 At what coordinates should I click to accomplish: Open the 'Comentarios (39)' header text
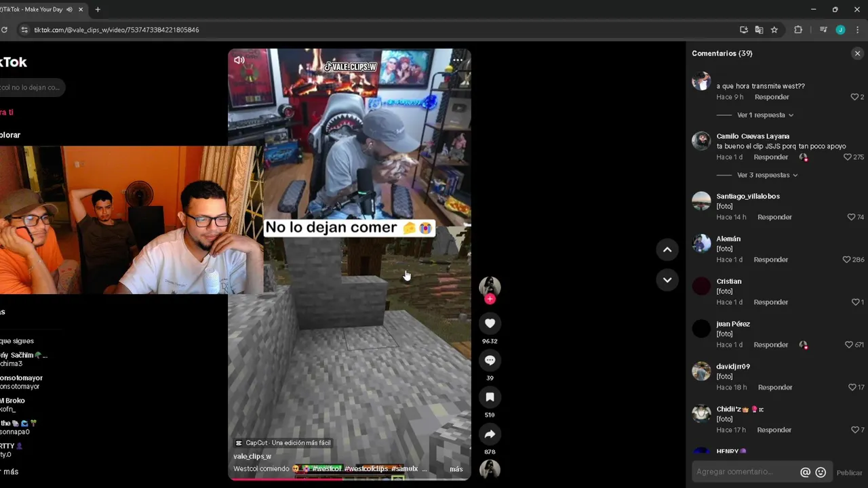click(722, 54)
